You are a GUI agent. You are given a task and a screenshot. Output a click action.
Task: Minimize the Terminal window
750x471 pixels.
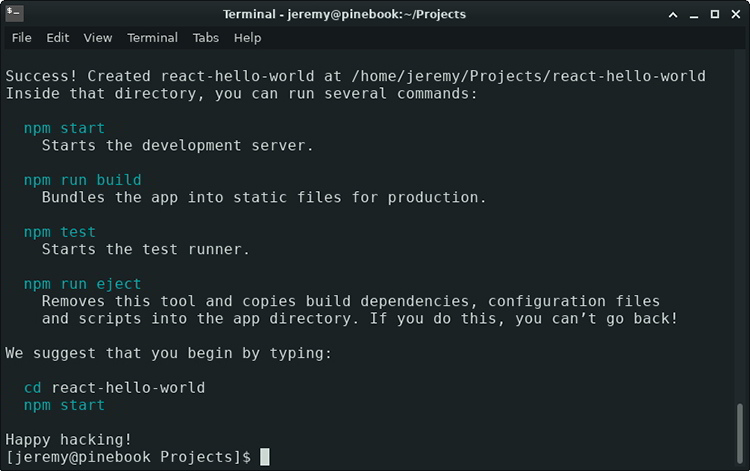click(x=696, y=14)
